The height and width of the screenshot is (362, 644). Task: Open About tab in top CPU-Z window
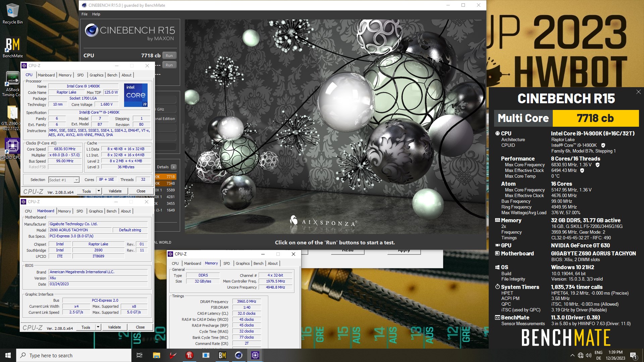coord(126,75)
